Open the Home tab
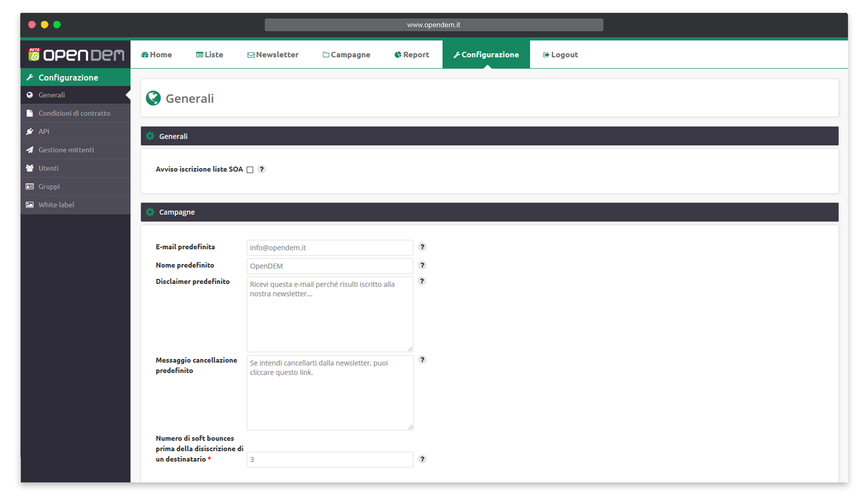Viewport: 868px width, 498px height. point(156,55)
